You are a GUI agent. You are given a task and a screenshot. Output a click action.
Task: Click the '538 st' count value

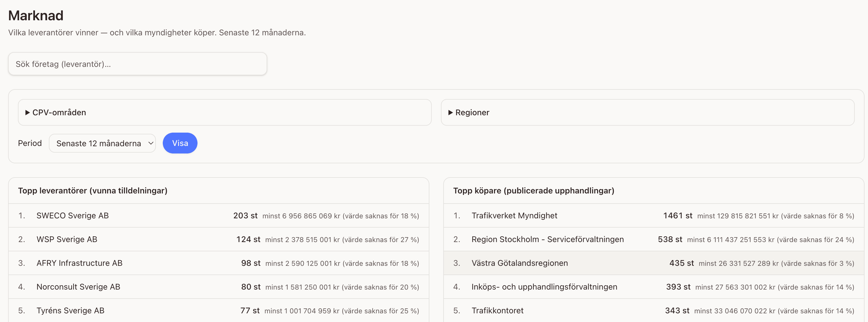click(670, 239)
